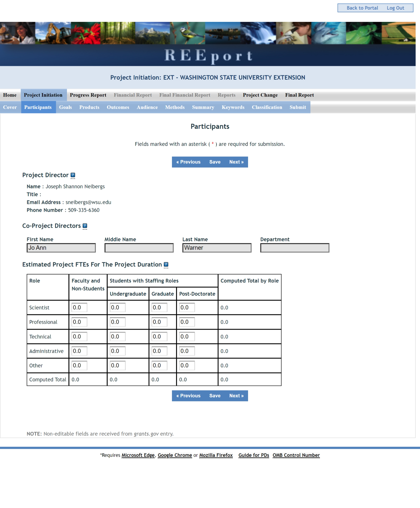
Task: Click help icon beside Estimated Project FTEs
Action: (166, 264)
